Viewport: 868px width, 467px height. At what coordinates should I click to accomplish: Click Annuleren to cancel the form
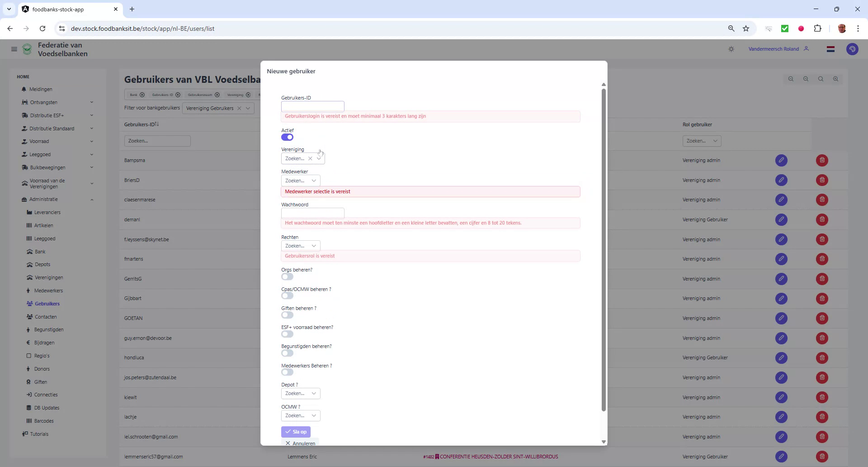(300, 443)
